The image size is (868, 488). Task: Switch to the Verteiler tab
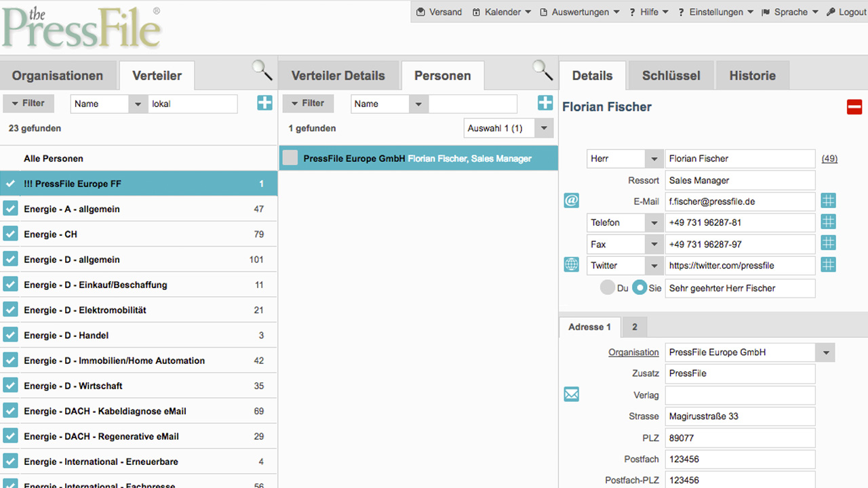pos(157,75)
